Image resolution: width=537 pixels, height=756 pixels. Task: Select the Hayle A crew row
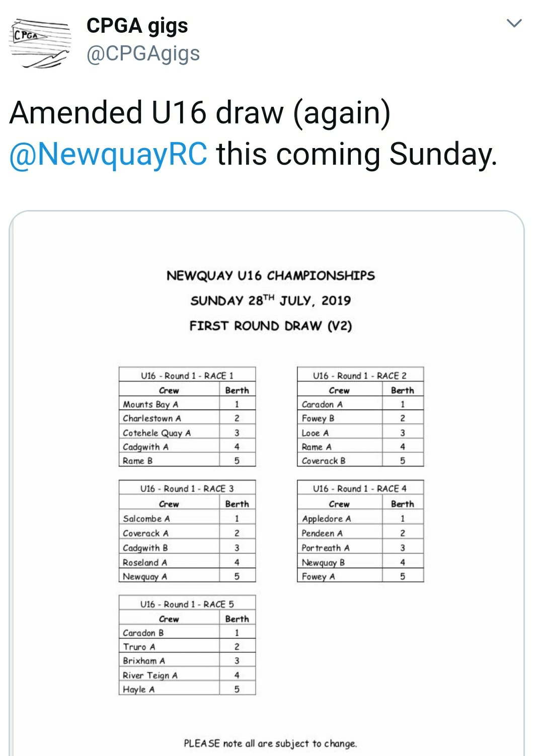[x=187, y=689]
